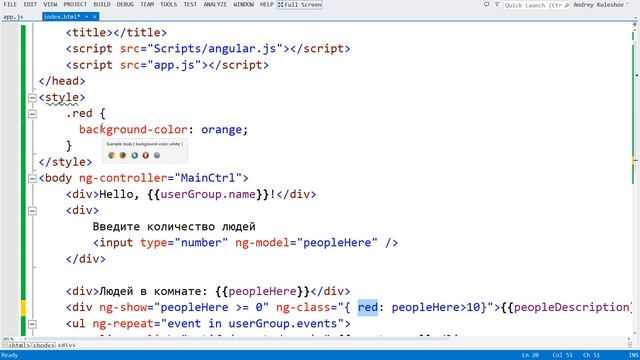Viewport: 640px width, 360px height.
Task: Open the TEST menu
Action: pos(190,4)
